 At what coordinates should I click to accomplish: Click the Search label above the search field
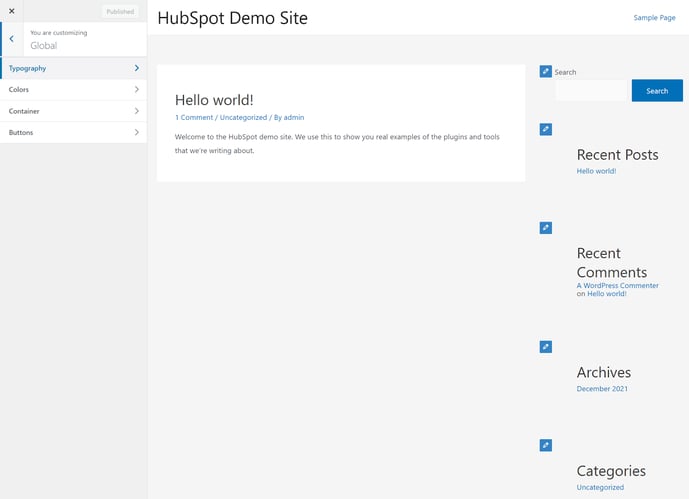click(565, 72)
